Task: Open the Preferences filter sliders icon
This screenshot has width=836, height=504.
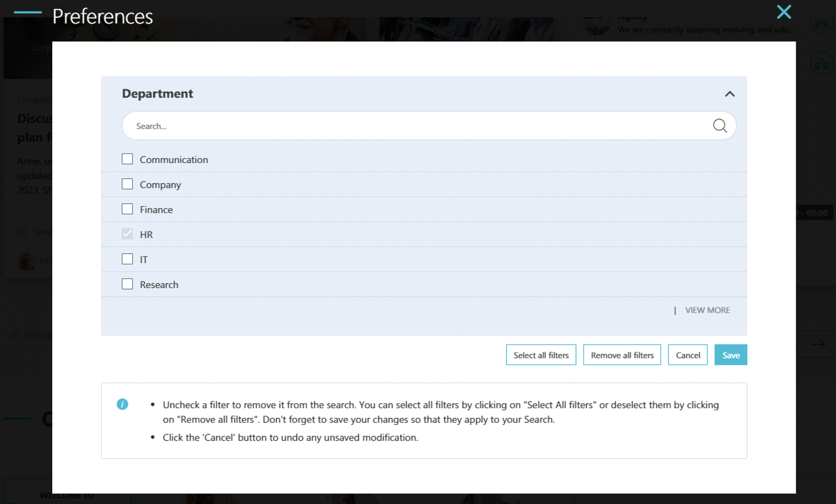Action: (15, 335)
